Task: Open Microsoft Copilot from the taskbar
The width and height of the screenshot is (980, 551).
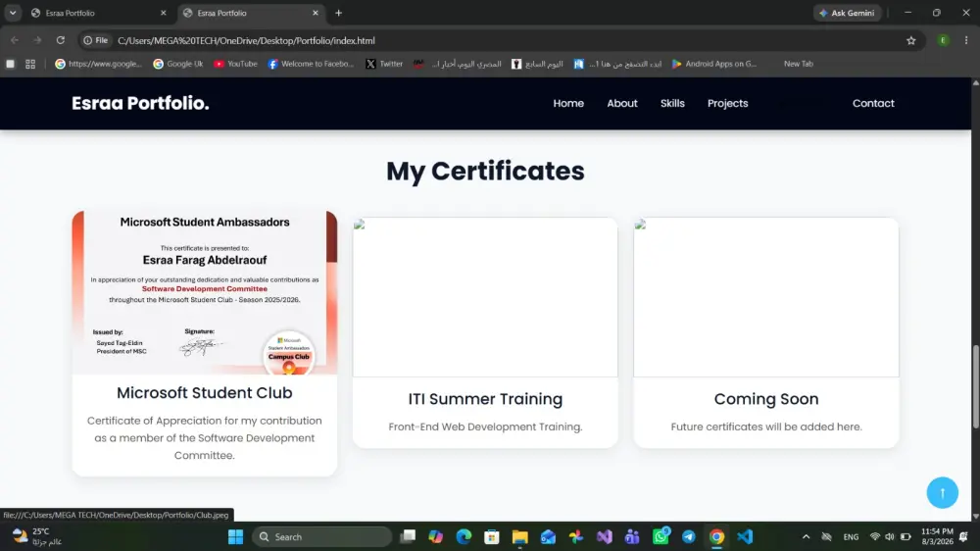Action: pyautogui.click(x=436, y=536)
